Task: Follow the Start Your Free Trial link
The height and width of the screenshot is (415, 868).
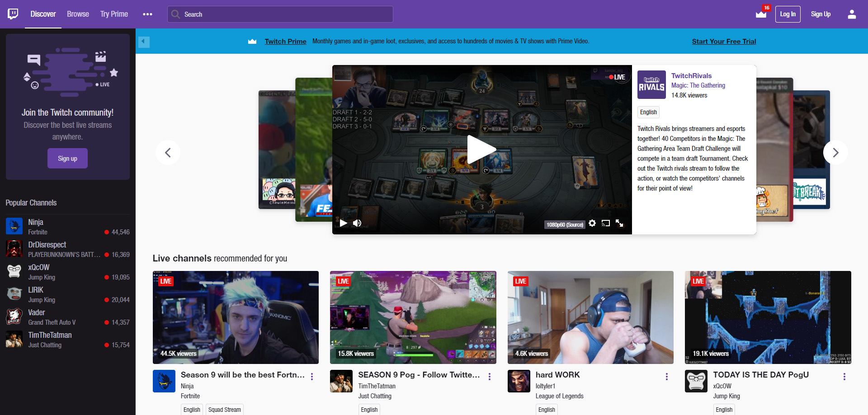Action: point(724,42)
